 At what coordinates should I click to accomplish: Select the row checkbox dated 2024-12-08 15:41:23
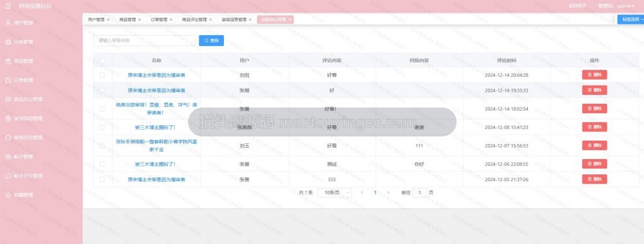coord(102,127)
